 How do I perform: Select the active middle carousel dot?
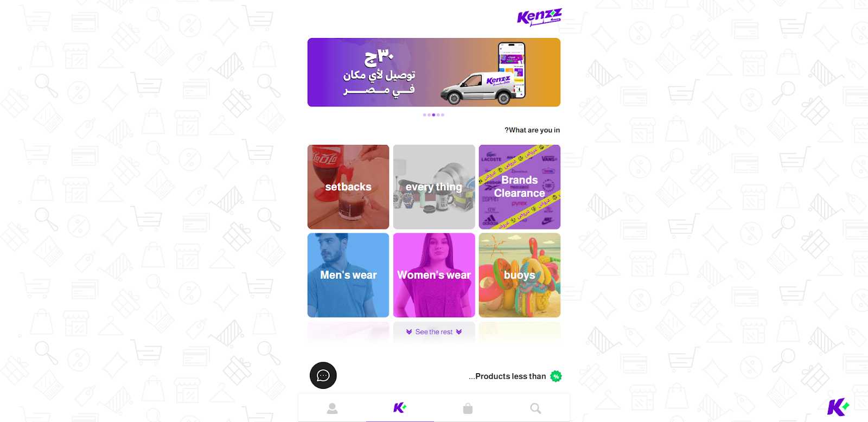(x=433, y=115)
